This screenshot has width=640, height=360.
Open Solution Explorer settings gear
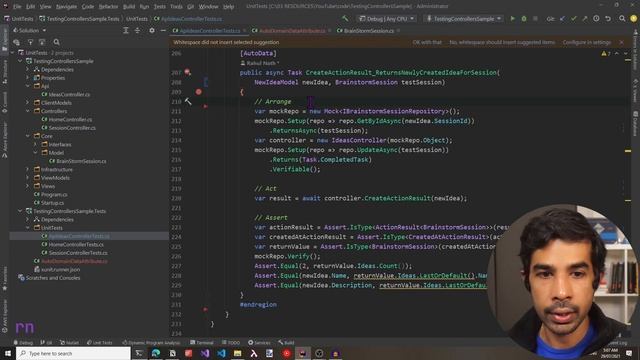(152, 31)
